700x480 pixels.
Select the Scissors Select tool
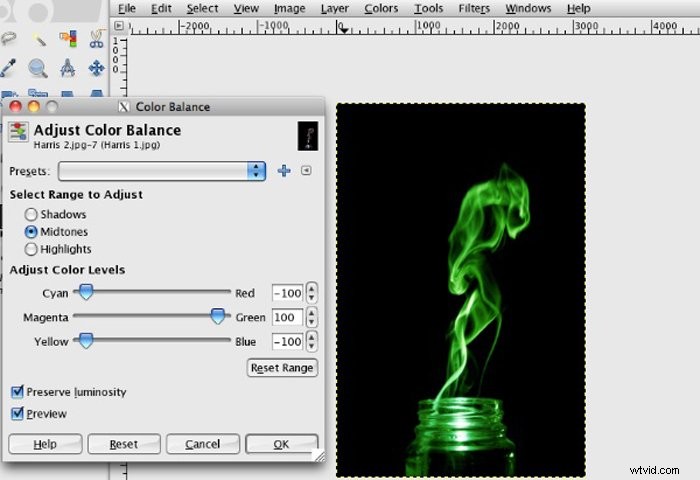coord(96,39)
